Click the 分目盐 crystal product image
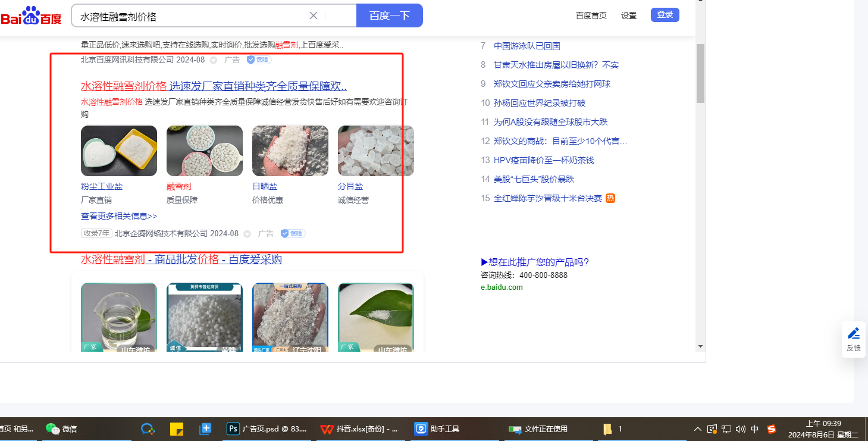Viewport: 868px width, 441px height. click(376, 151)
